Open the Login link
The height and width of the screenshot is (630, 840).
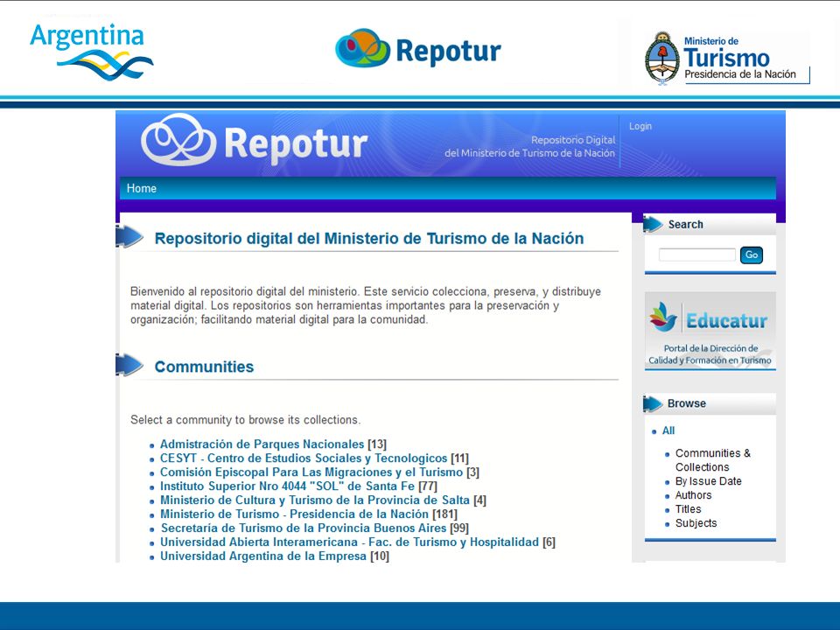640,126
